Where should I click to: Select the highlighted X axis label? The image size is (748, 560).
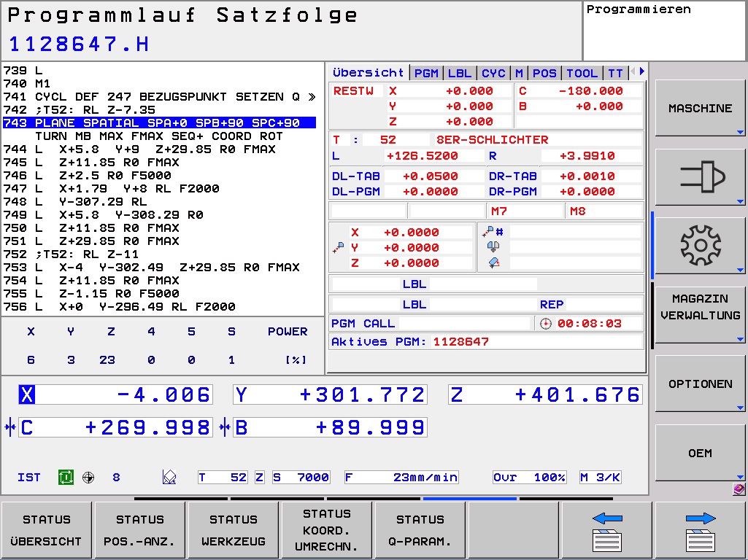pos(27,394)
